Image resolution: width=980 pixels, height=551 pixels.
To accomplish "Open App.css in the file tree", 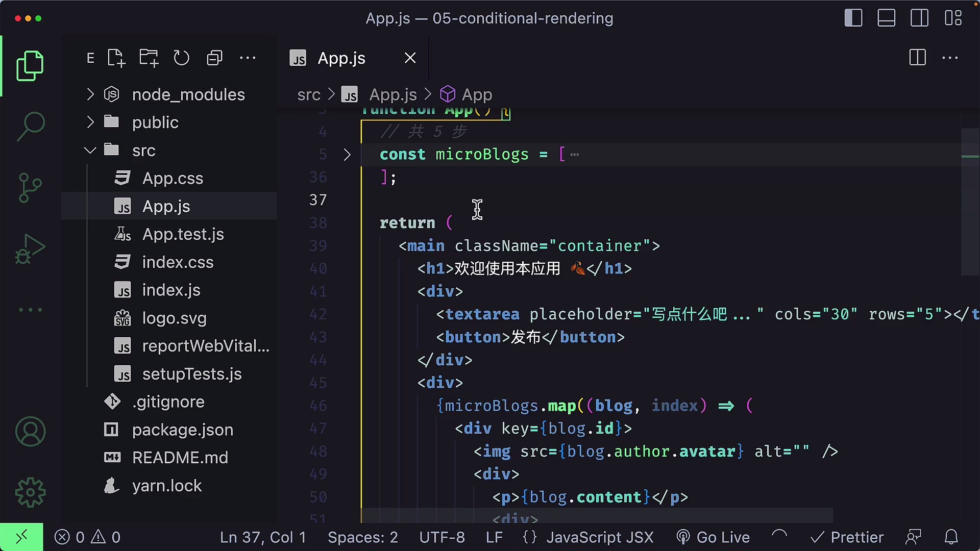I will (169, 179).
